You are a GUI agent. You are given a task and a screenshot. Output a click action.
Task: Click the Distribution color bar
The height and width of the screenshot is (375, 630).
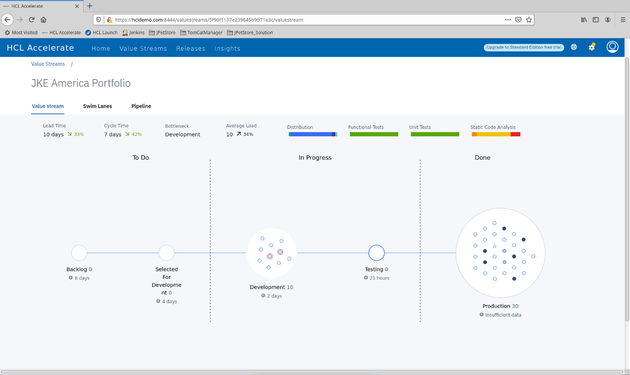(x=313, y=134)
